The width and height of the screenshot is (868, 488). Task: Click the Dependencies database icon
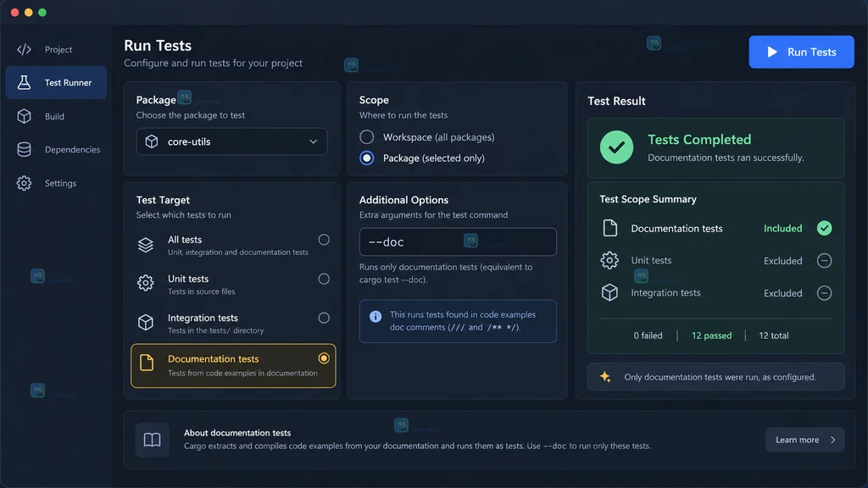(24, 149)
